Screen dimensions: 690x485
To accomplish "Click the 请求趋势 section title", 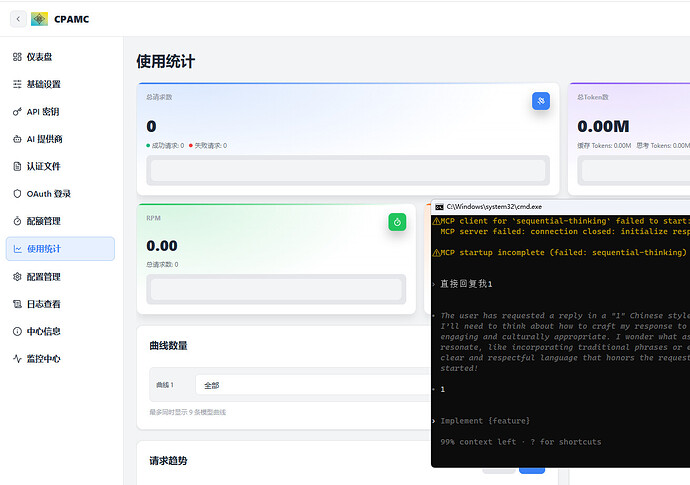I will coord(169,461).
